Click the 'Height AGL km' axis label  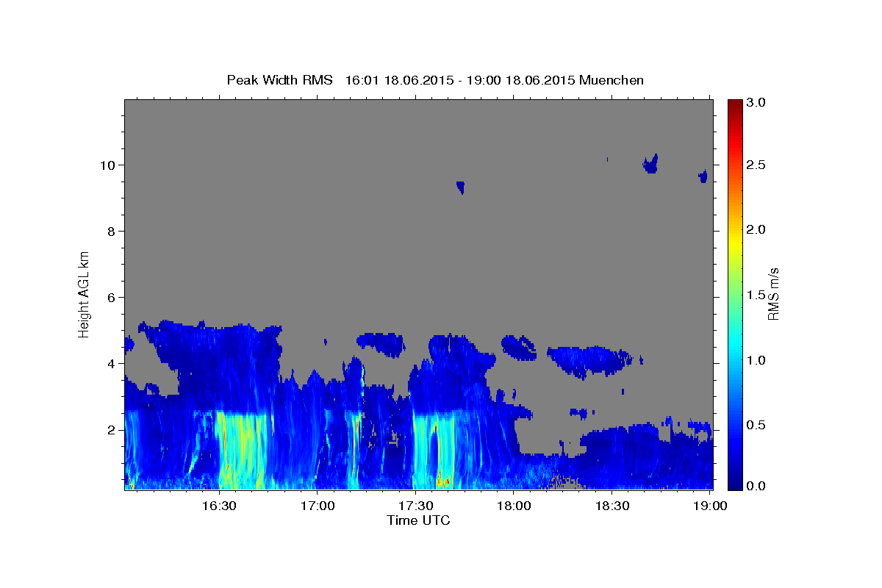click(x=84, y=293)
